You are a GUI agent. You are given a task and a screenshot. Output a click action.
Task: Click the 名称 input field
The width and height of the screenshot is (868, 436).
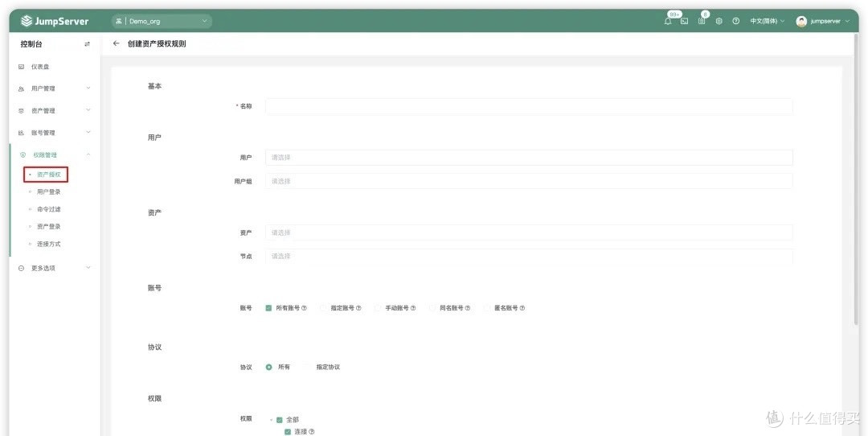pyautogui.click(x=529, y=106)
